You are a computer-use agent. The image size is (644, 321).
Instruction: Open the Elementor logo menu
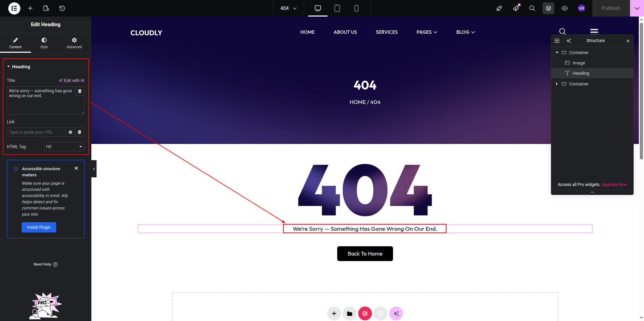(14, 8)
